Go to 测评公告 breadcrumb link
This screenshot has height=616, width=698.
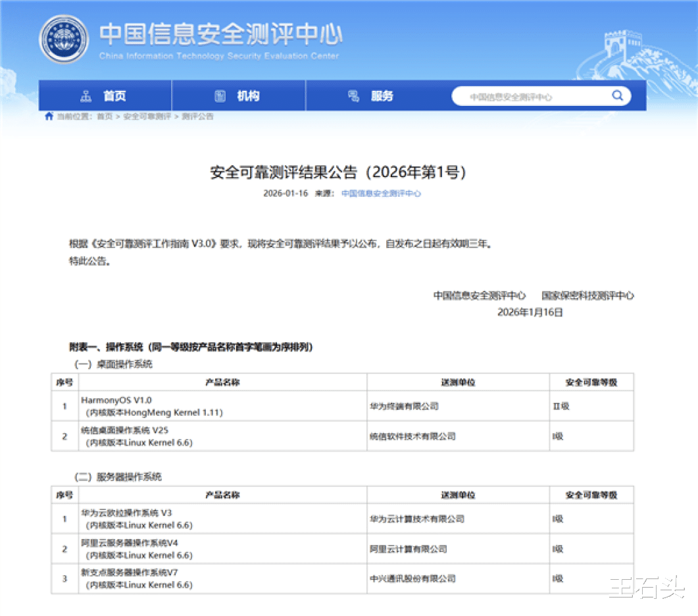(x=197, y=116)
